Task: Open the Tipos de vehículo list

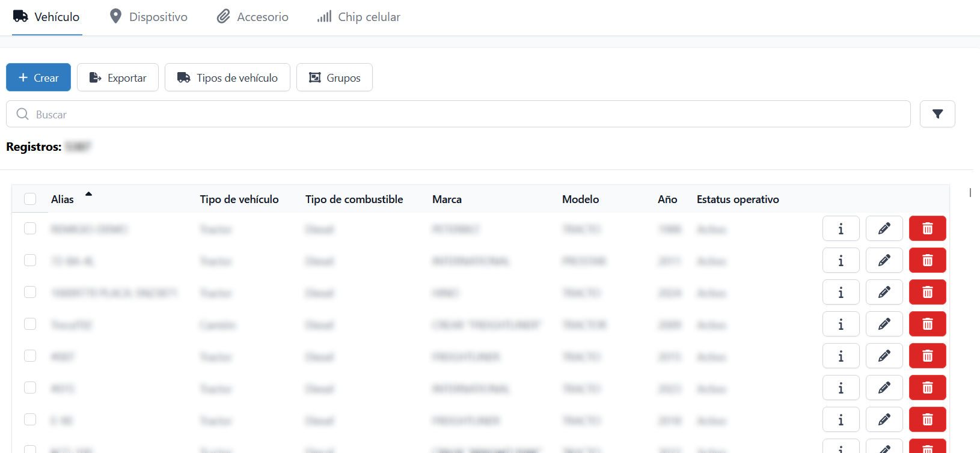Action: (227, 78)
